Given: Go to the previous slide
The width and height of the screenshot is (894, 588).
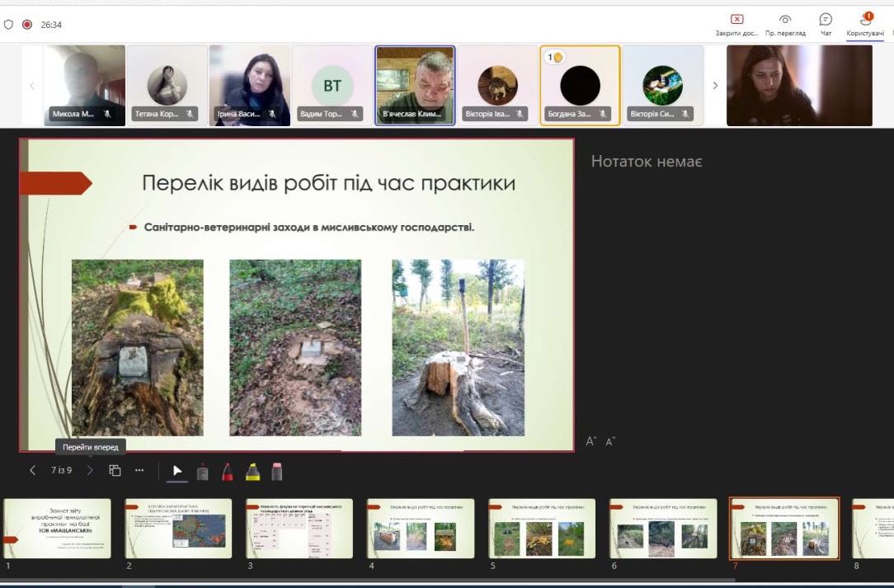Looking at the screenshot, I should pos(33,470).
